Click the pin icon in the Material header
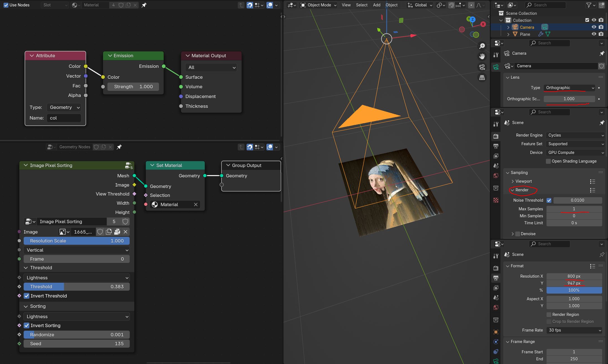 144,5
